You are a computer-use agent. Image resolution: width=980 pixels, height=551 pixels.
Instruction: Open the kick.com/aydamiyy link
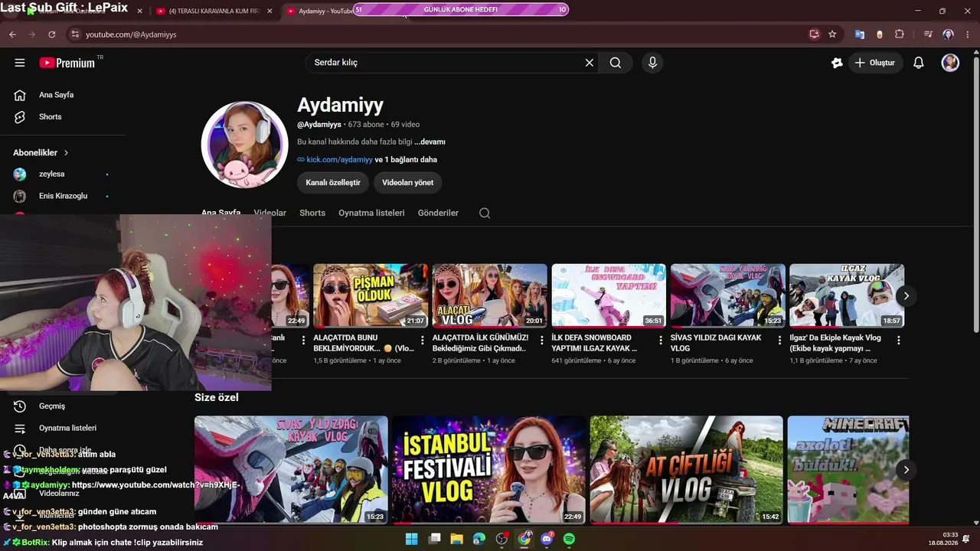(339, 160)
